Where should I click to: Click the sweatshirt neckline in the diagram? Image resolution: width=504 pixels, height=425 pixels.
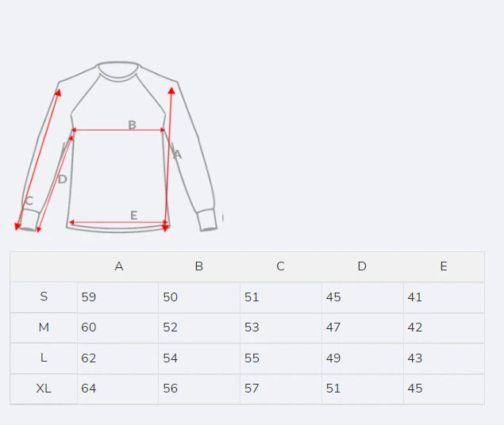118,71
